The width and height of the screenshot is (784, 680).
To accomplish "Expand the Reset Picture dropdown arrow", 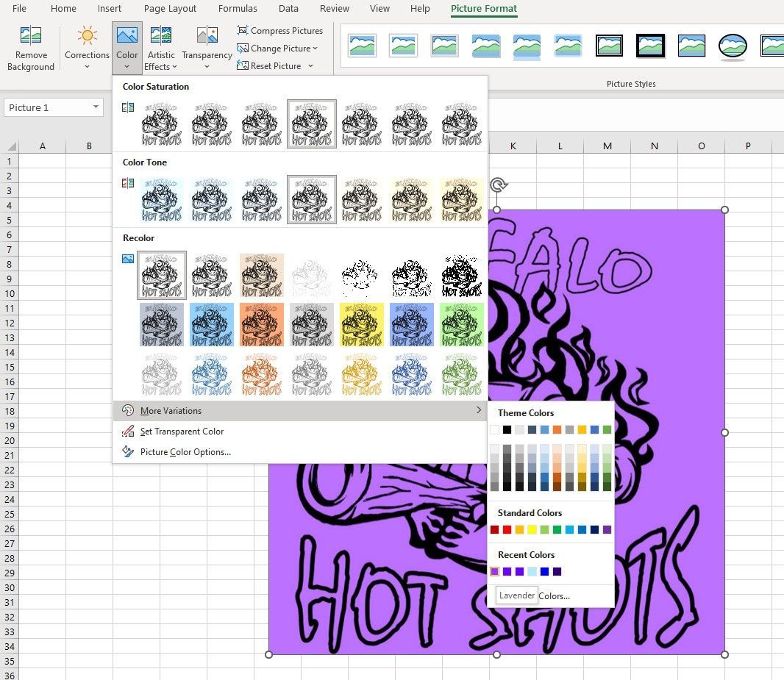I will 310,66.
